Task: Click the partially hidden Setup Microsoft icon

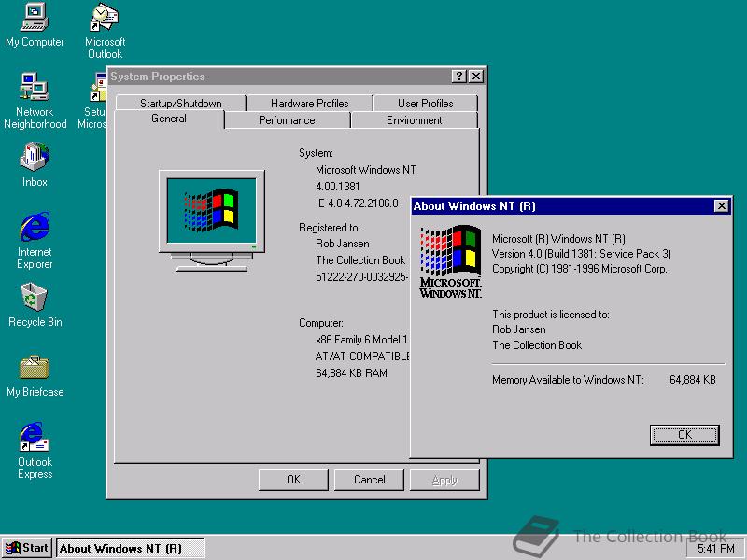Action: (92, 101)
